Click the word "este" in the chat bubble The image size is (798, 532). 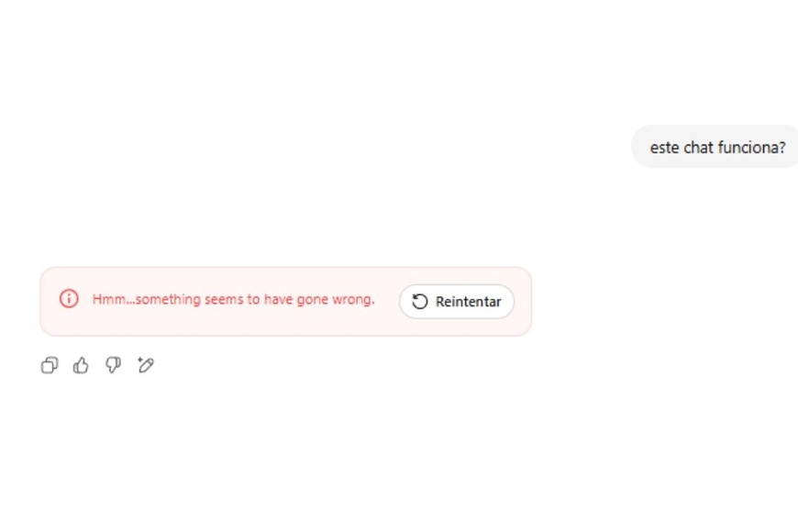tap(665, 147)
